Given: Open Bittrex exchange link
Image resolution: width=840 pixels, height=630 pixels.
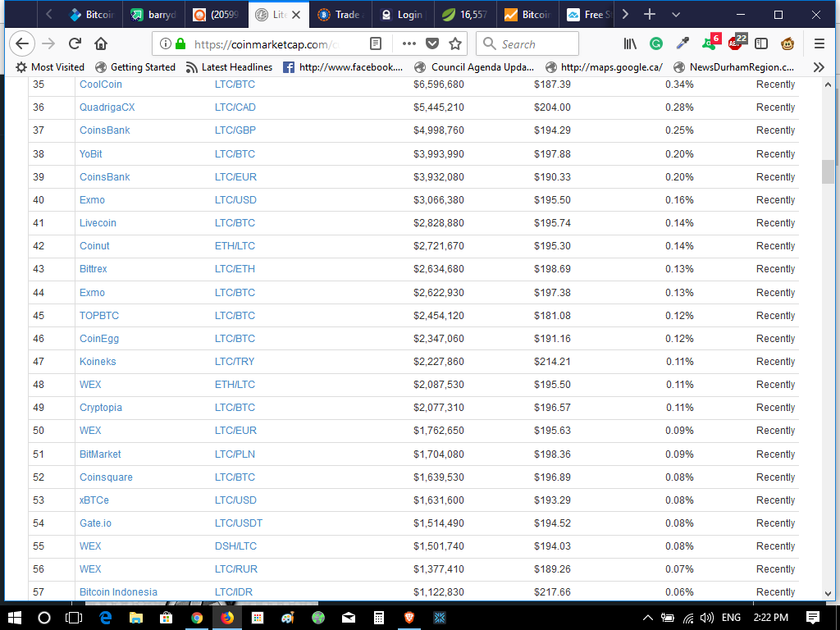Looking at the screenshot, I should 94,269.
